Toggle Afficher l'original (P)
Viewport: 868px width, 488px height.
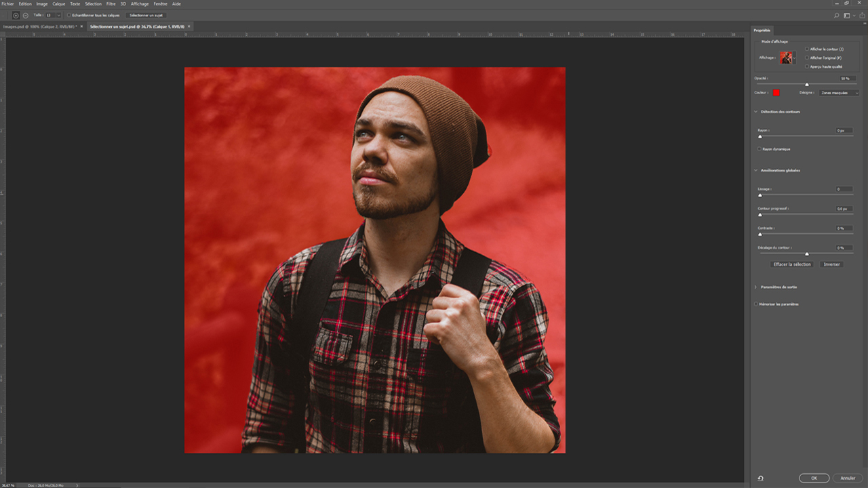point(807,58)
